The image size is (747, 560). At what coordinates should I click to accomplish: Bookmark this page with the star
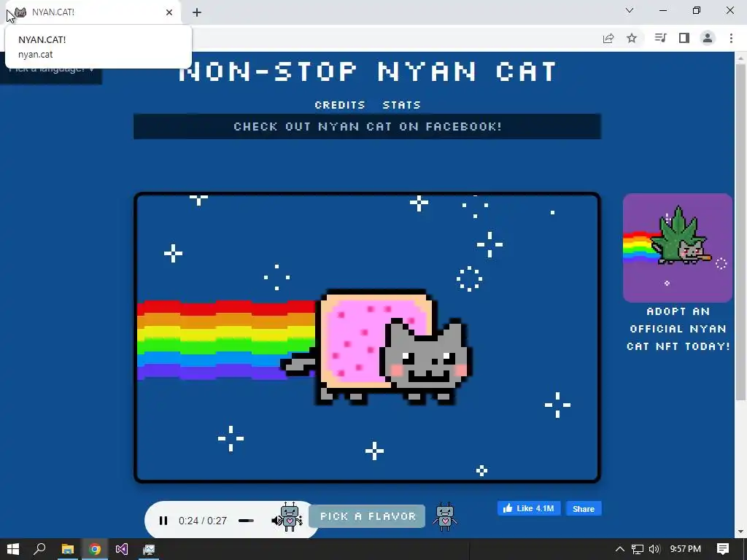[x=632, y=38]
